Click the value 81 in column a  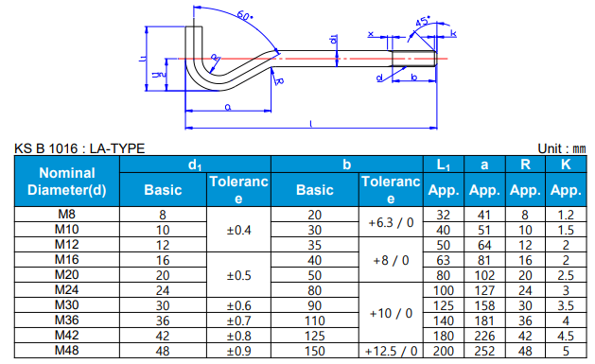click(484, 261)
